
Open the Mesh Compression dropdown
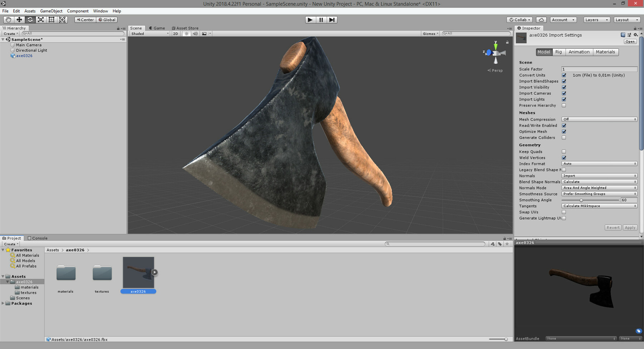(x=599, y=119)
